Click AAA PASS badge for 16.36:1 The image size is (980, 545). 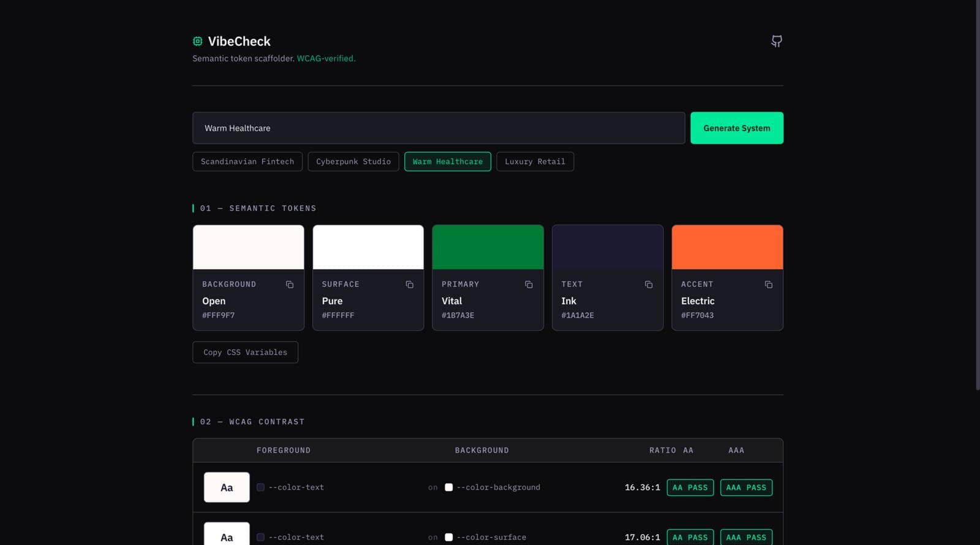[x=746, y=487]
